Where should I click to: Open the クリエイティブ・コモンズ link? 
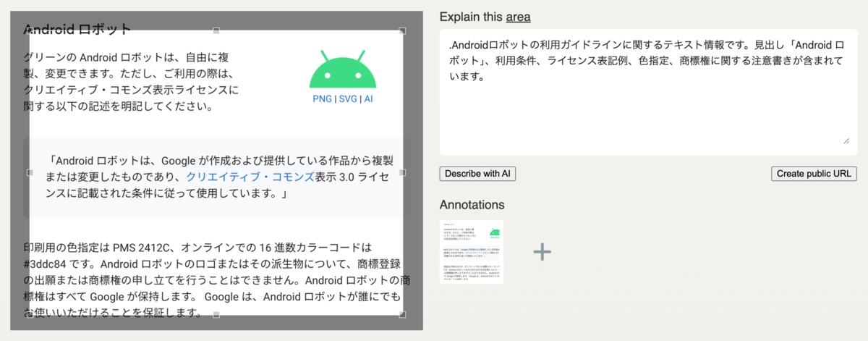[x=250, y=177]
